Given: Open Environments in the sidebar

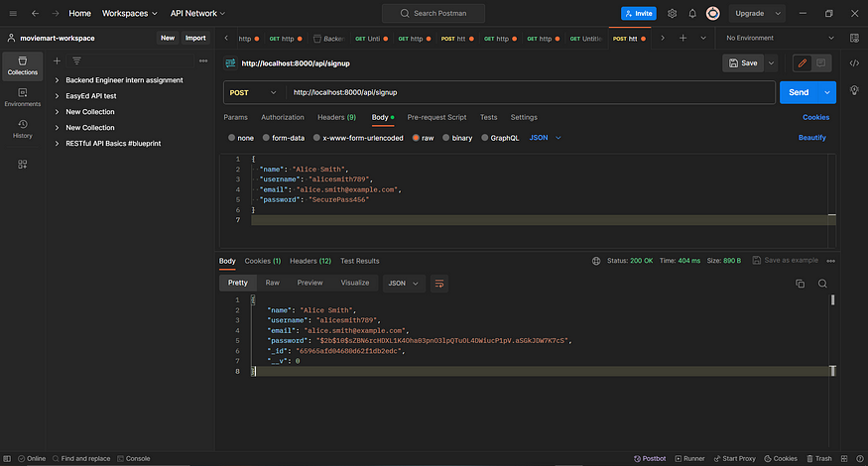Looking at the screenshot, I should (x=23, y=97).
